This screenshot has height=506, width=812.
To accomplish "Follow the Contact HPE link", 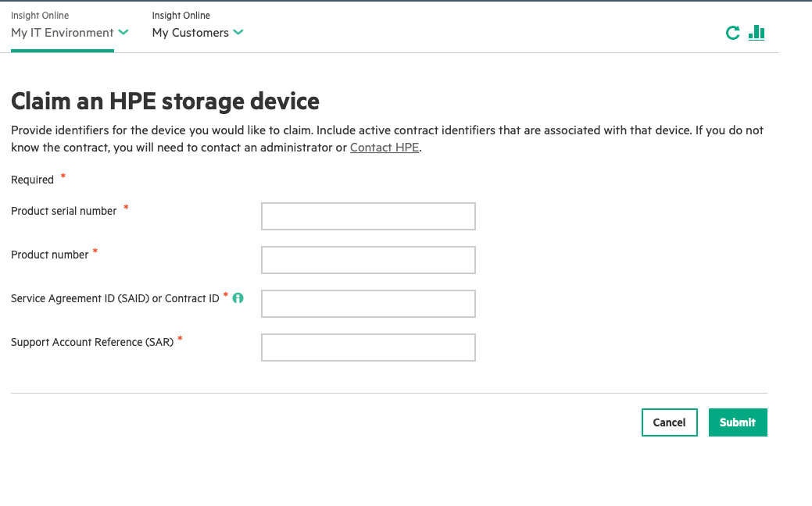I will (385, 148).
